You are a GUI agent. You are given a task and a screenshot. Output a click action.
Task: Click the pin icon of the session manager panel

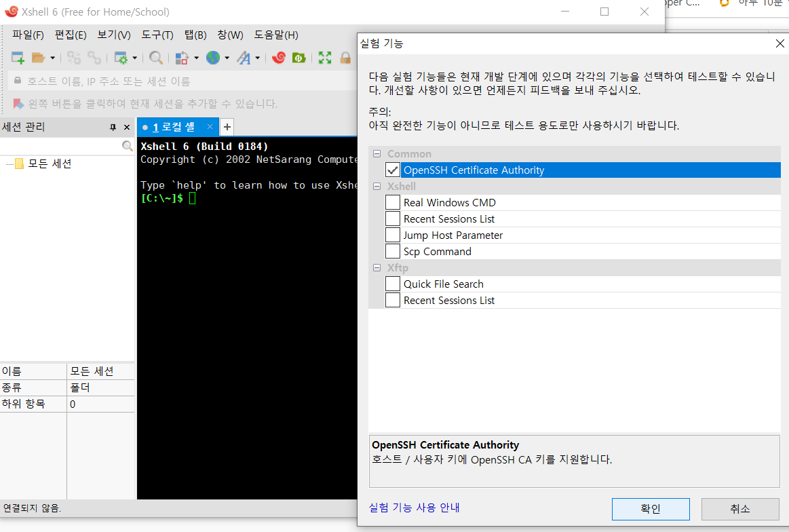113,128
